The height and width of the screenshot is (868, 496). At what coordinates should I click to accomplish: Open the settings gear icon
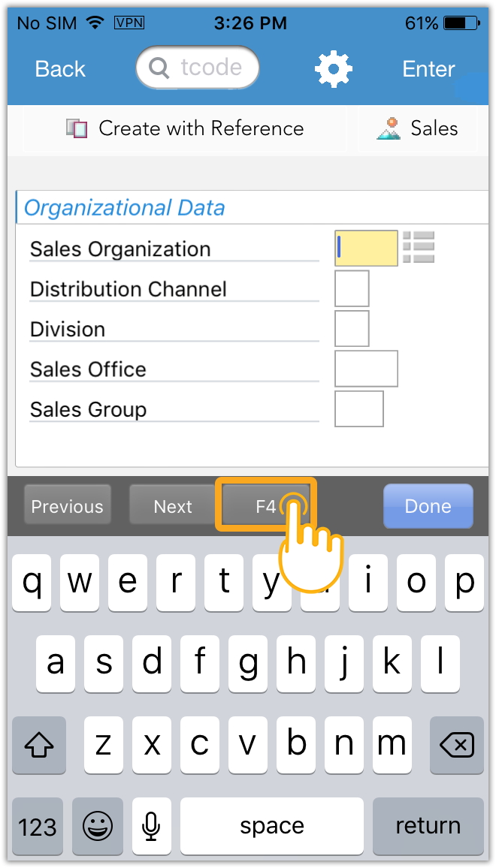click(x=333, y=69)
